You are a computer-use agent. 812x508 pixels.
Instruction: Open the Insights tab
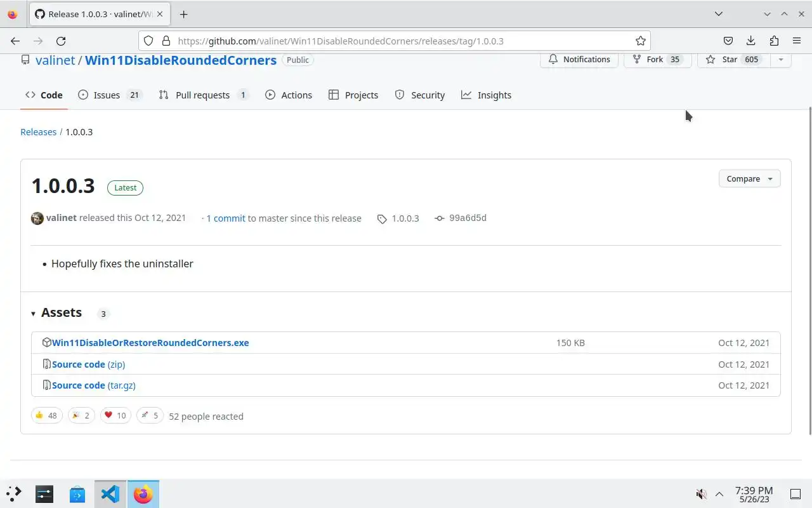click(x=486, y=95)
